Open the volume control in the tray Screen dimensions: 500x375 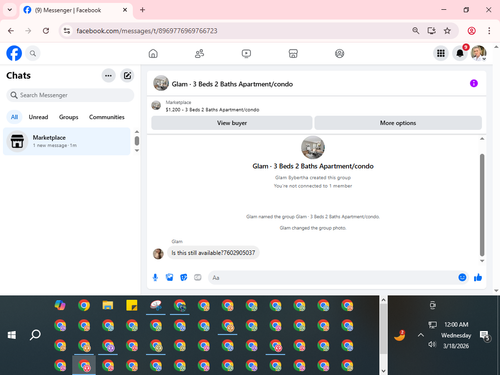[432, 344]
